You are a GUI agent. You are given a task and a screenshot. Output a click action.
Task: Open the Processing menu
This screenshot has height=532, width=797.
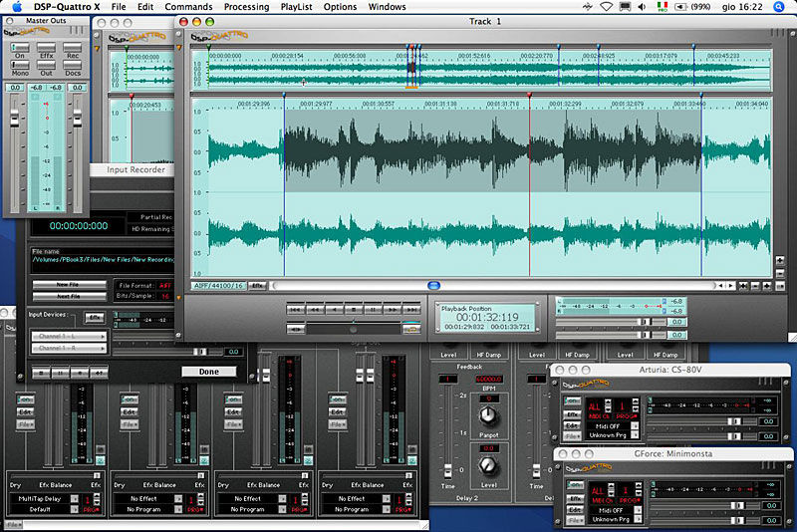coord(246,7)
